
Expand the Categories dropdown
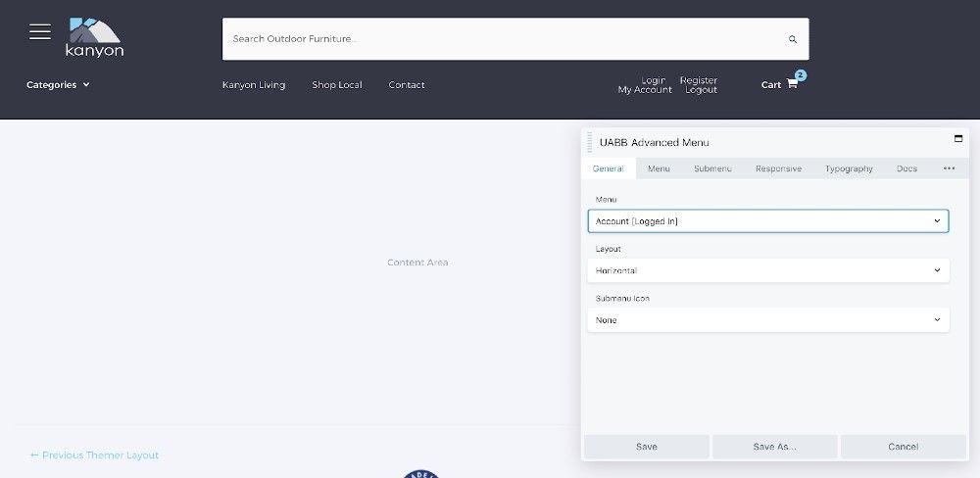click(58, 85)
